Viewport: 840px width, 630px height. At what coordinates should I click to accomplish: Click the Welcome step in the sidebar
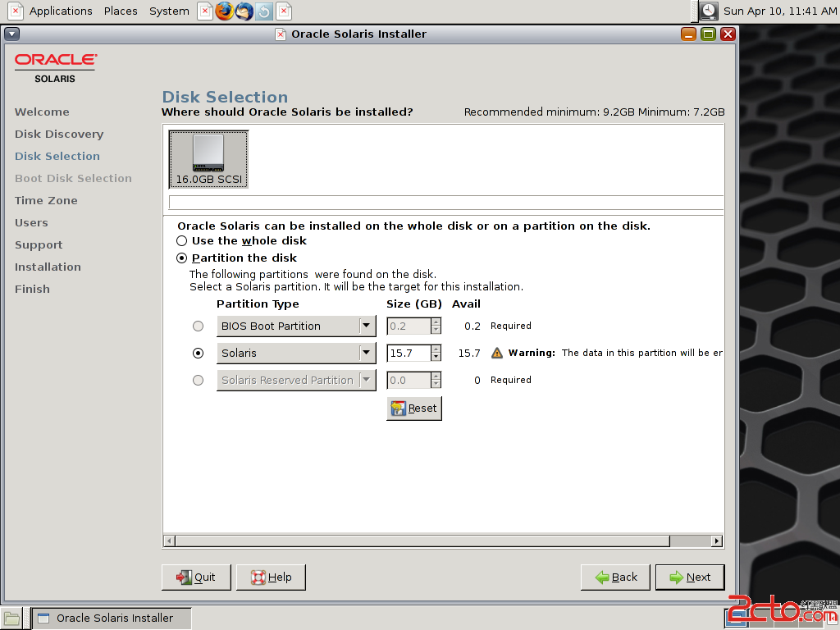click(x=42, y=112)
